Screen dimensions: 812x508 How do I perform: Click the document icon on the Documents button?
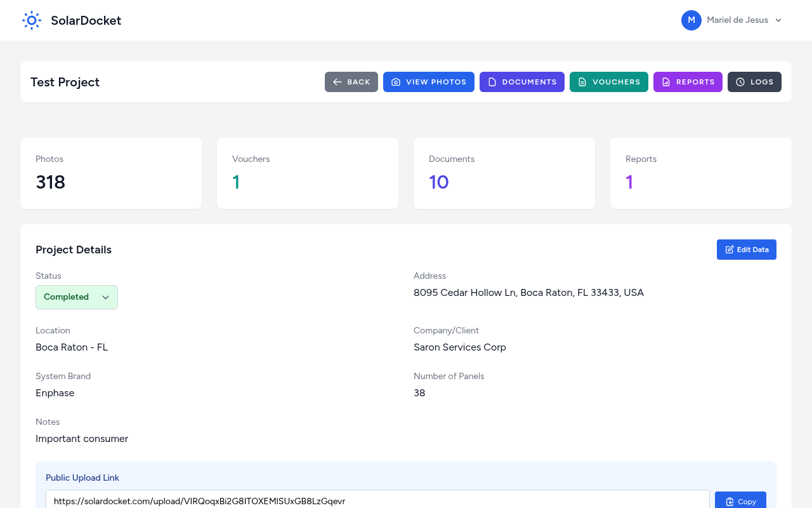492,82
